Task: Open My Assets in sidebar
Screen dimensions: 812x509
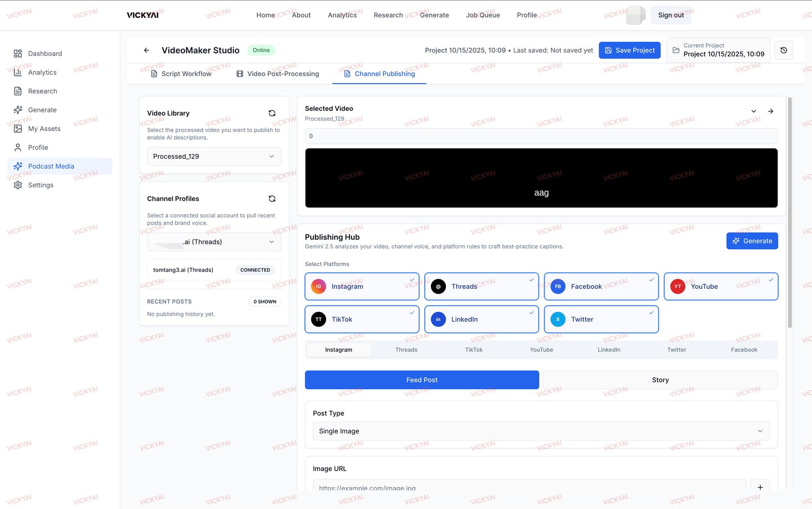Action: coord(44,129)
